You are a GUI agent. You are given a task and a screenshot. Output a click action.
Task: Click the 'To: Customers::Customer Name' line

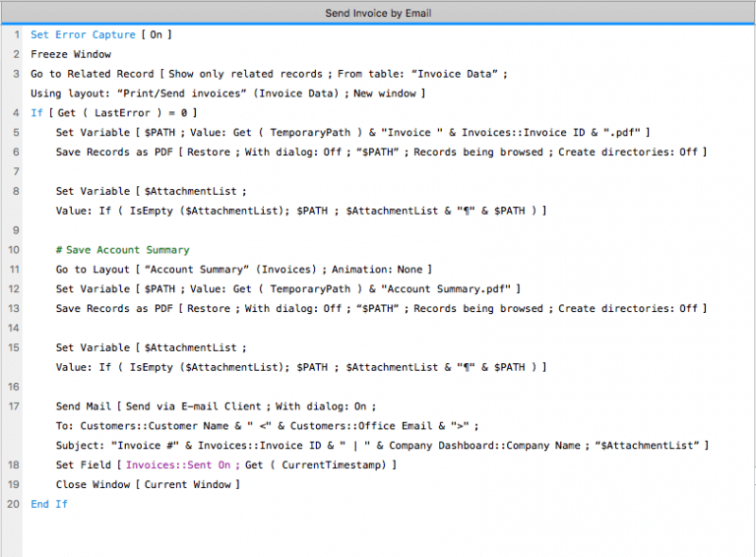pyautogui.click(x=267, y=426)
